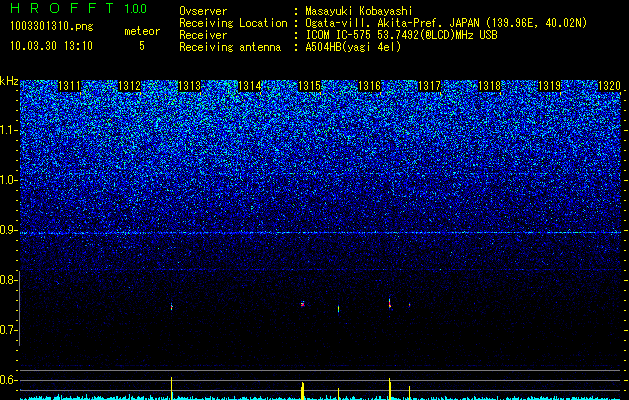Click the 1320 time marker
The width and height of the screenshot is (629, 400).
point(609,86)
